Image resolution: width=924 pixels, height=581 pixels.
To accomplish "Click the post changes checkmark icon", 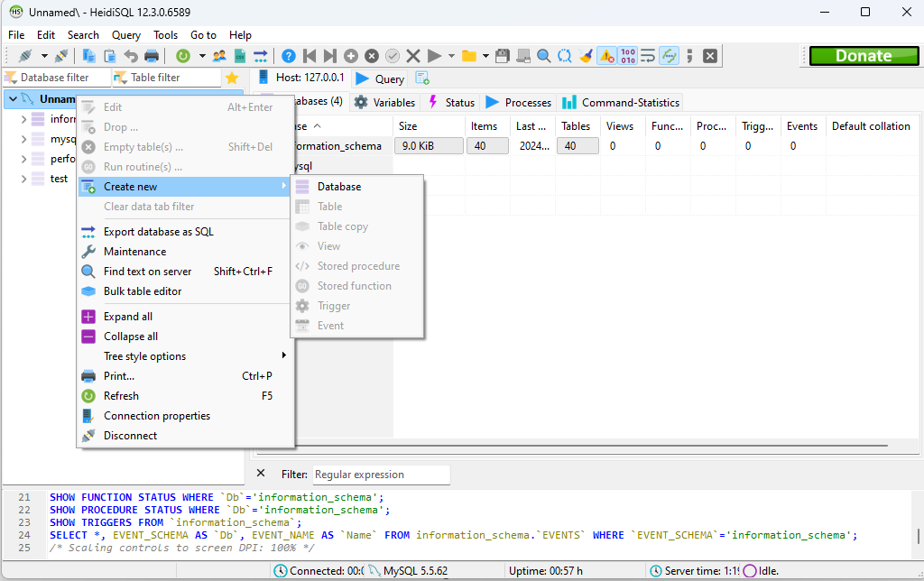I will point(393,56).
